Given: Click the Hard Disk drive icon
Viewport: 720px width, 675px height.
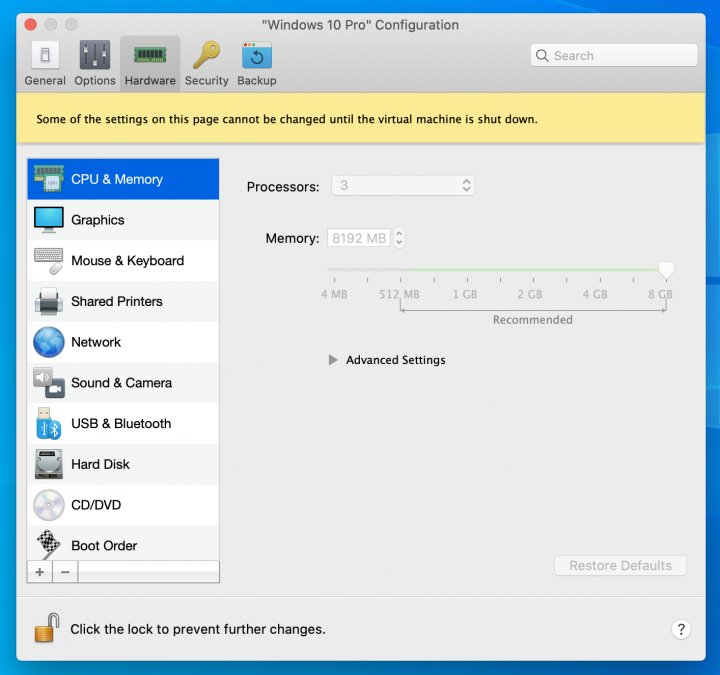Looking at the screenshot, I should (49, 464).
